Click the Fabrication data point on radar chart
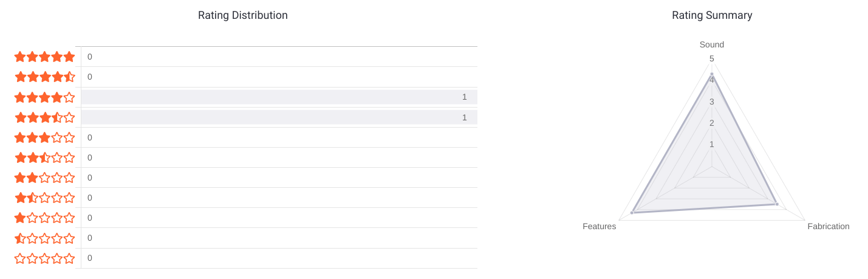The image size is (868, 279). point(777,204)
